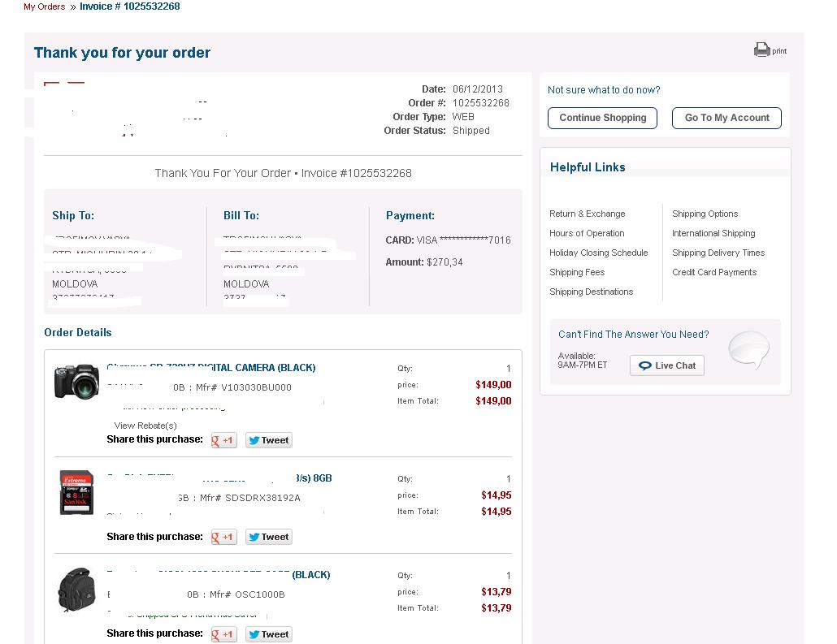Open the digital camera product thumbnail
The height and width of the screenshot is (644, 837).
pos(76,381)
